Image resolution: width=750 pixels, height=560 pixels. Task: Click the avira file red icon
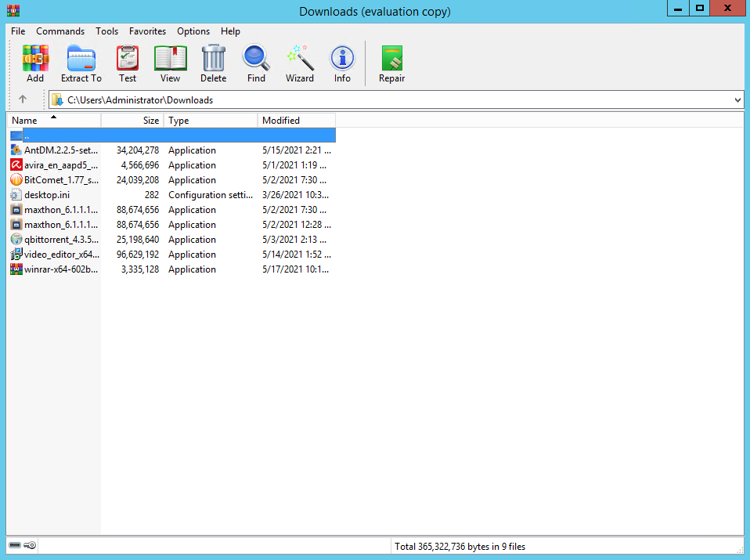[16, 165]
